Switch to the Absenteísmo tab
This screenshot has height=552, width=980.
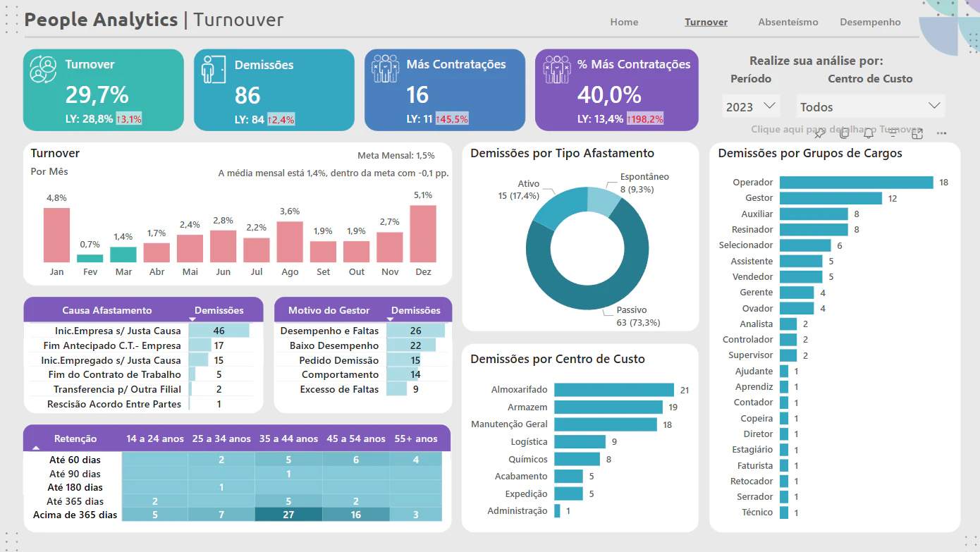(788, 22)
